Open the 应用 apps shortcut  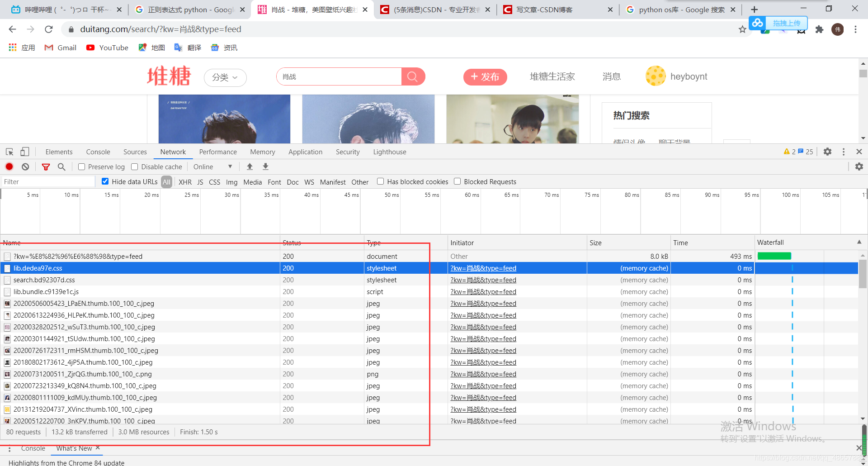point(22,48)
